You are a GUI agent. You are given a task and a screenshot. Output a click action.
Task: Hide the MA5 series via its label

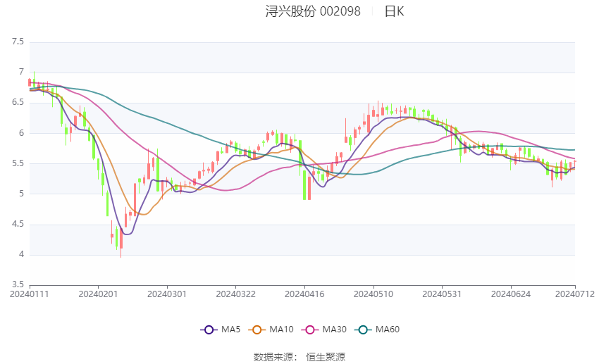230,330
